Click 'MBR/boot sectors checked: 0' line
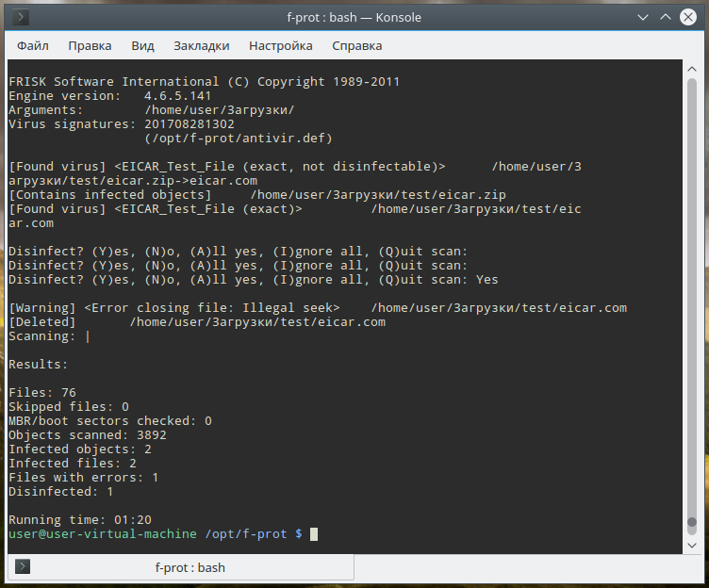The height and width of the screenshot is (588, 709). (x=110, y=421)
